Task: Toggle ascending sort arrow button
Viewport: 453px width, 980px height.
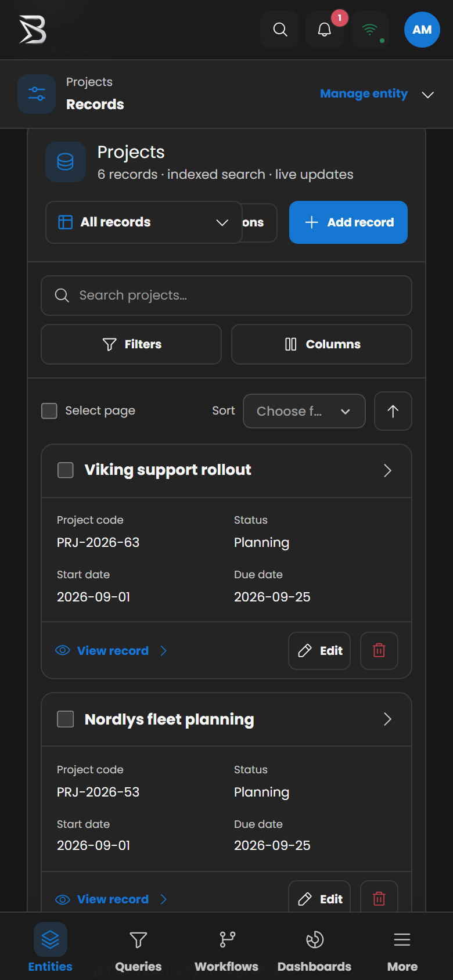Action: click(393, 411)
